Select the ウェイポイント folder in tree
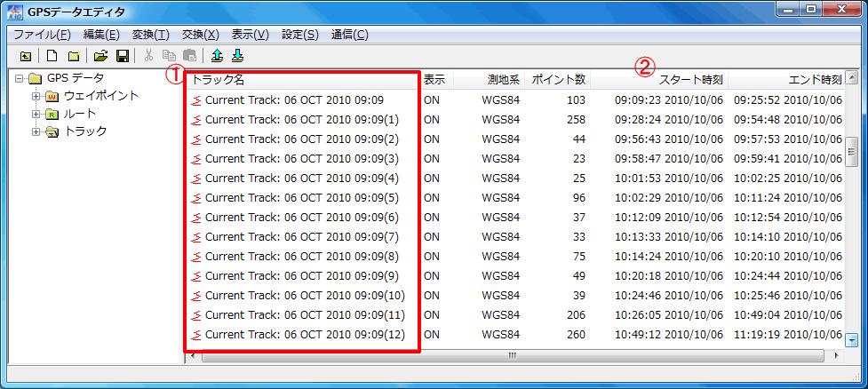This screenshot has width=868, height=389. click(100, 96)
